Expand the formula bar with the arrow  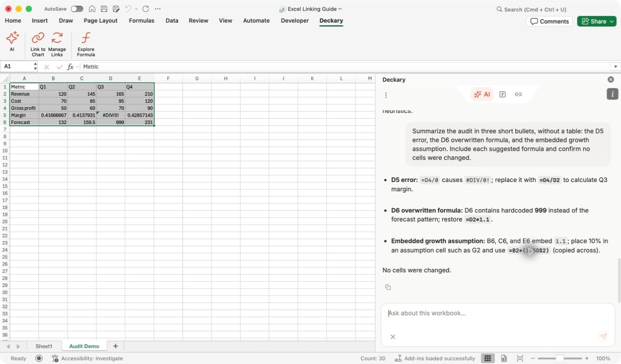(615, 67)
